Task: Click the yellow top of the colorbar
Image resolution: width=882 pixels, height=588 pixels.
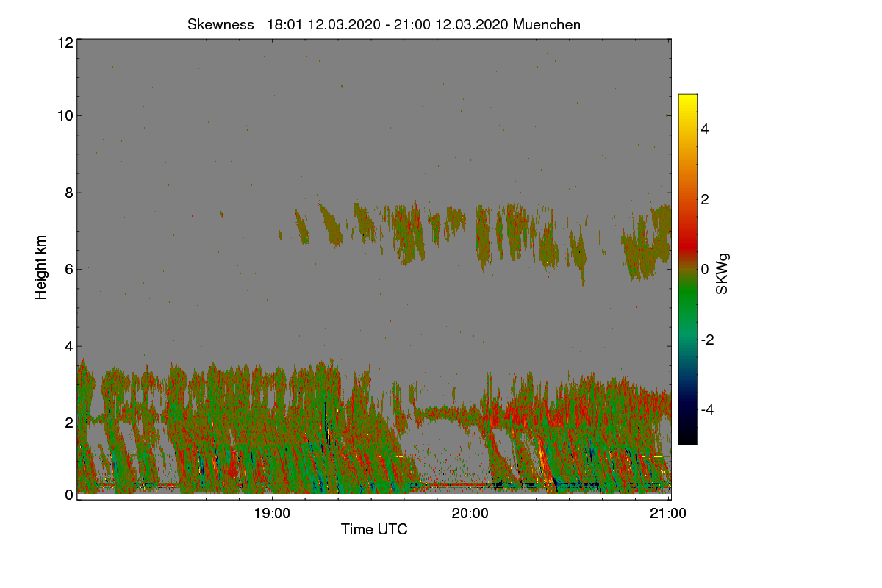Action: 687,101
